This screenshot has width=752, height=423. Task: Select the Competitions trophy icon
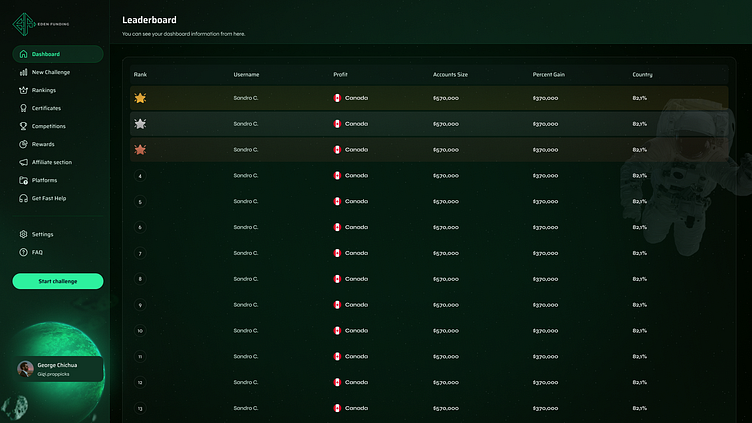pos(23,126)
